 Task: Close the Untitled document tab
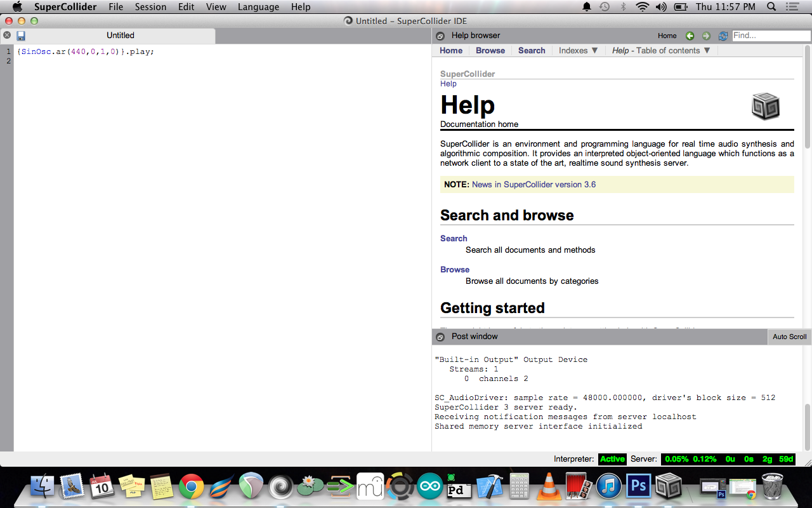(7, 36)
